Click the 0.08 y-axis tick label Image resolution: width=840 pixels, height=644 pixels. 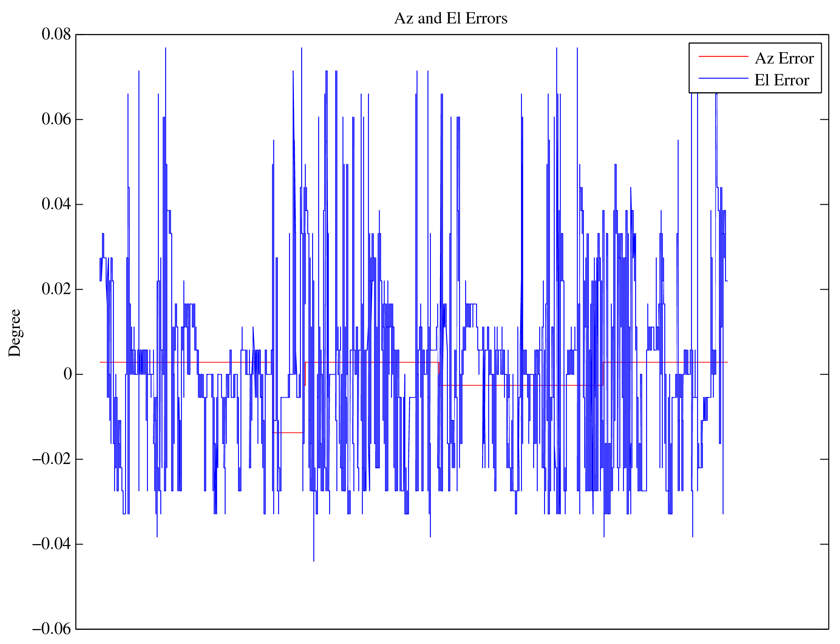(x=56, y=34)
